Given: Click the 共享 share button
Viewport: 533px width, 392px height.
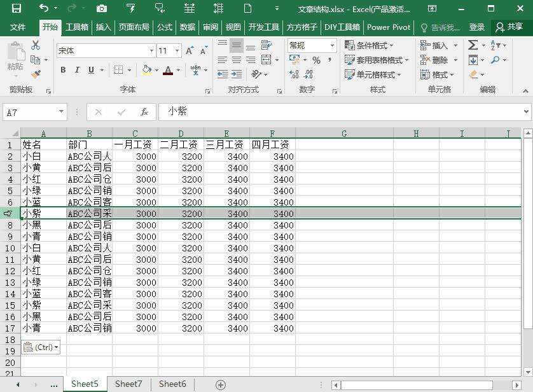Looking at the screenshot, I should 509,27.
